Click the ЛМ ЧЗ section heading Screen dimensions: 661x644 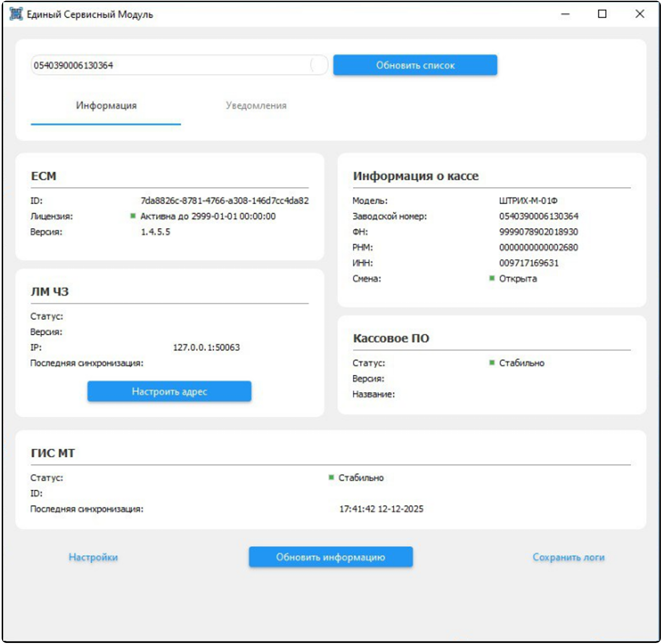(x=50, y=292)
